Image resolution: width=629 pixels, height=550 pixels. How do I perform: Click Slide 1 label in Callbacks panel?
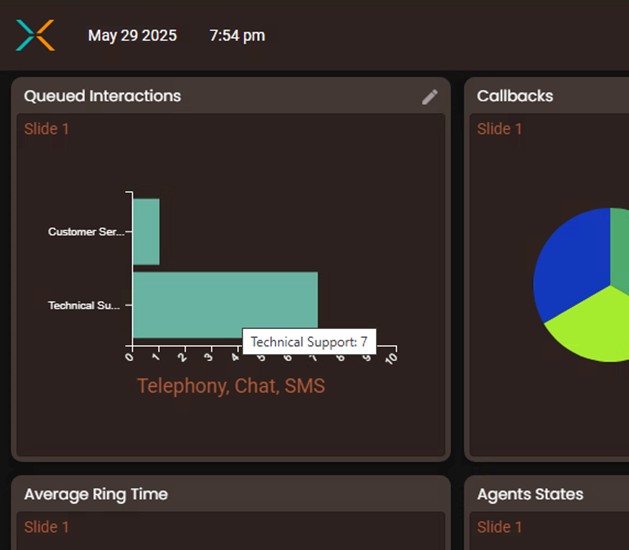click(500, 129)
